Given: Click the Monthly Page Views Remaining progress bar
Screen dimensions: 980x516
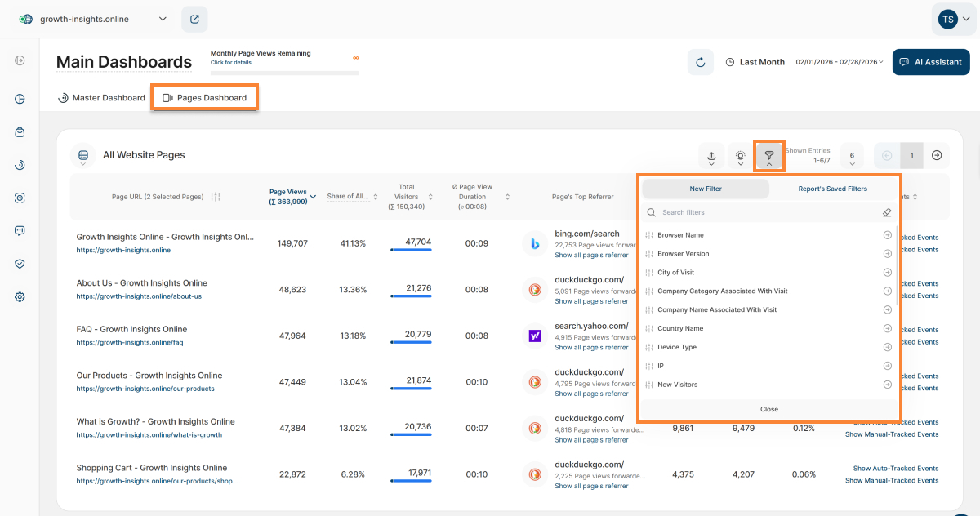Looking at the screenshot, I should (x=284, y=73).
